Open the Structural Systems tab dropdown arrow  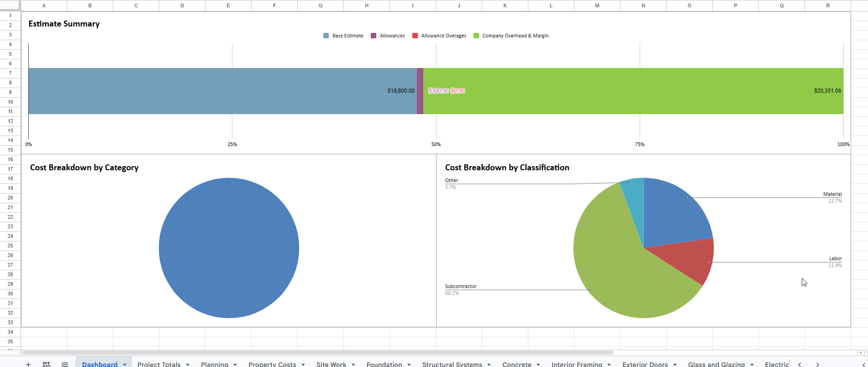click(x=489, y=364)
